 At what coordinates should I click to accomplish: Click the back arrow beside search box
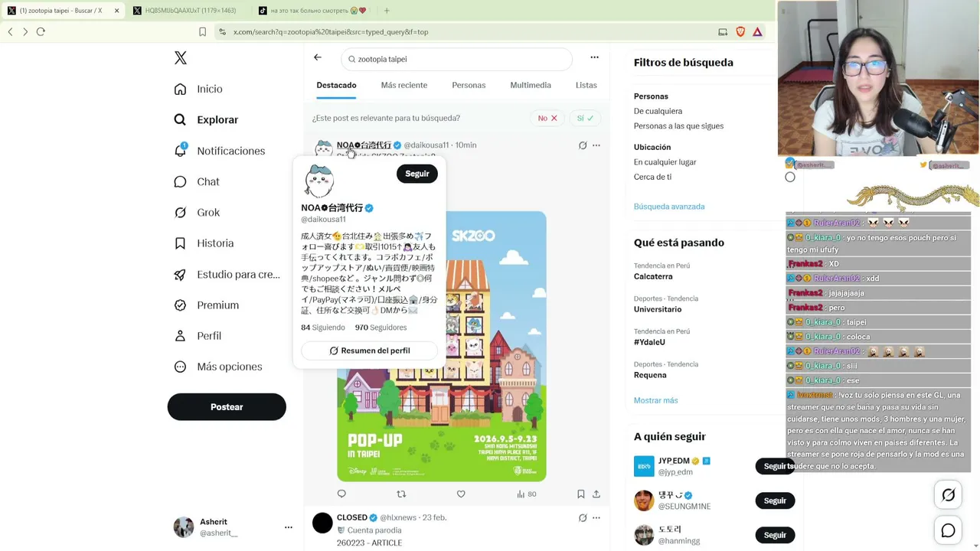coord(318,57)
